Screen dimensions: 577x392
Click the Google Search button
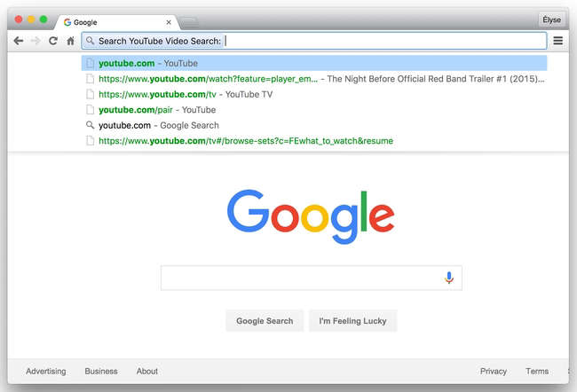[265, 321]
